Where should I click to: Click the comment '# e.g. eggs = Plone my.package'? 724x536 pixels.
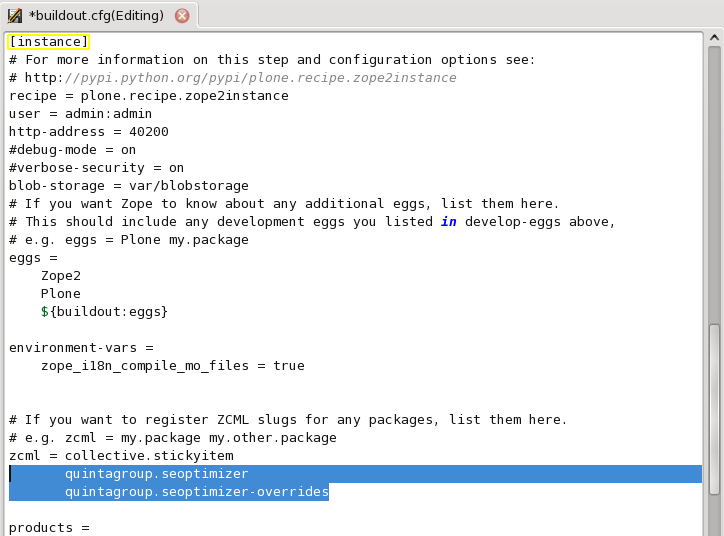(129, 240)
